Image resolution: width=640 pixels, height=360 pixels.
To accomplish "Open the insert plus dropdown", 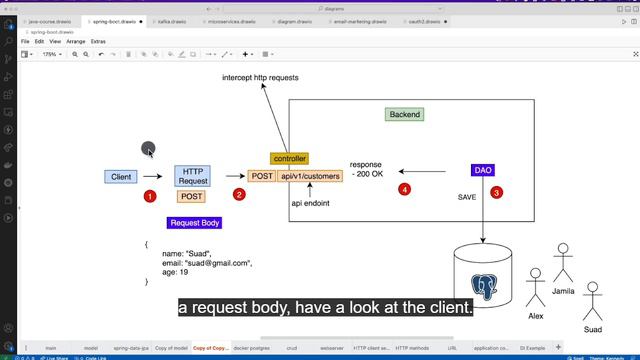I will 248,54.
